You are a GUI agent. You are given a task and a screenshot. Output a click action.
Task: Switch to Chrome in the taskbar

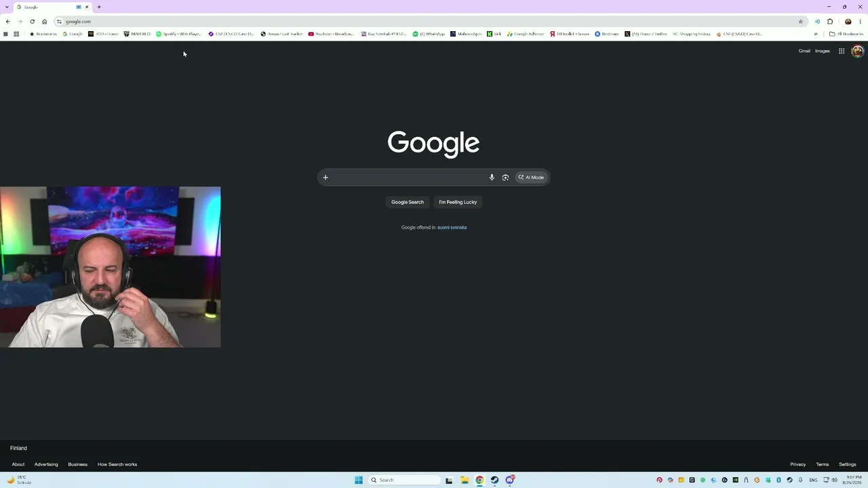pos(479,481)
